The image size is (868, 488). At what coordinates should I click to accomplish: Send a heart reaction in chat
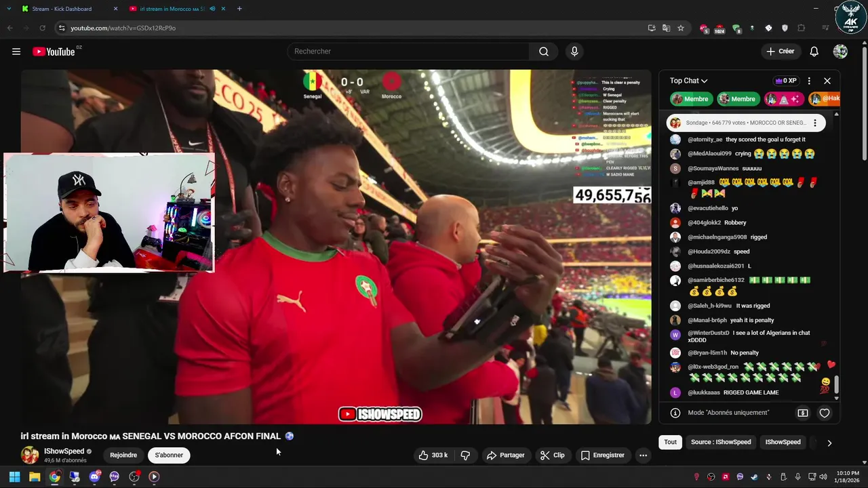pyautogui.click(x=825, y=413)
